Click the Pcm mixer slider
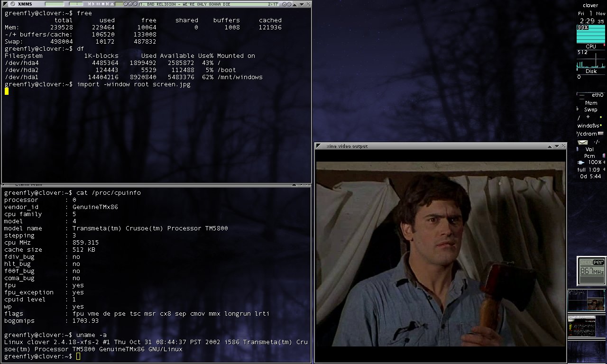The width and height of the screenshot is (607, 364). pyautogui.click(x=591, y=156)
